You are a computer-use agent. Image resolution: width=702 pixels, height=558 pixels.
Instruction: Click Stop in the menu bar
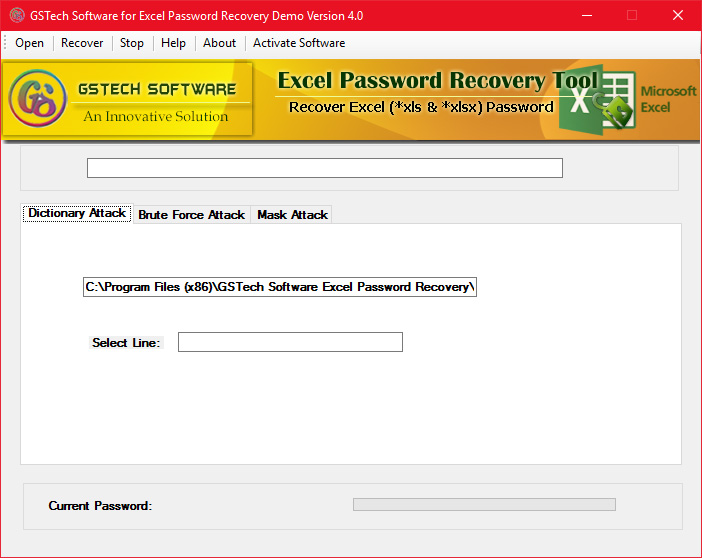tap(132, 43)
